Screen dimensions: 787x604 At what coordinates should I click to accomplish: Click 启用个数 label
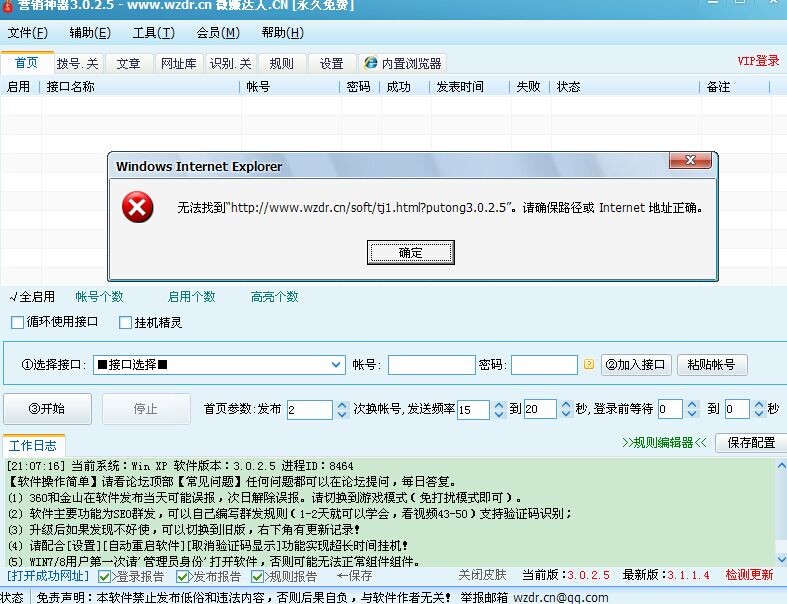191,297
